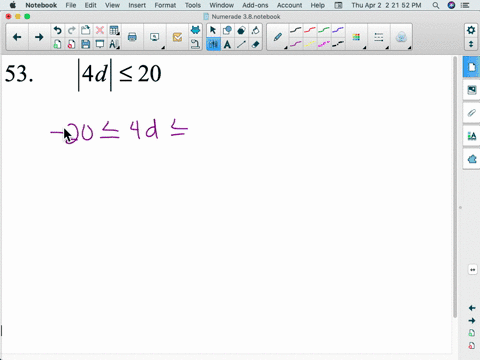Open the response activity checkmark tool
Screen dimensions: 480x360
point(177,37)
